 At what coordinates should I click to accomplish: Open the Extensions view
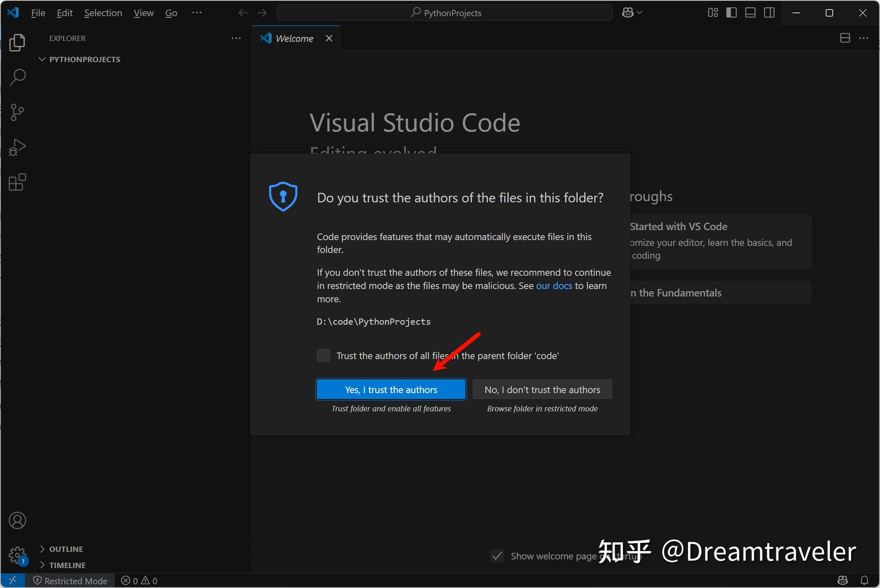(17, 182)
